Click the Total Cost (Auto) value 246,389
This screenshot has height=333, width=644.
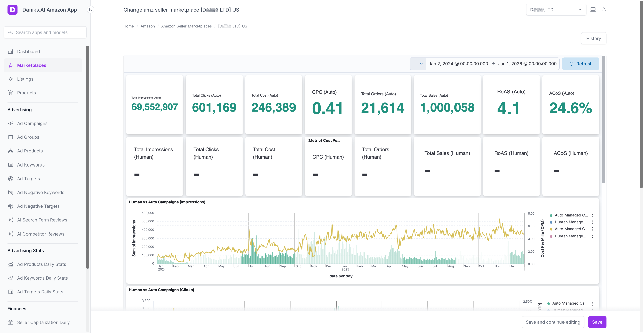[274, 108]
